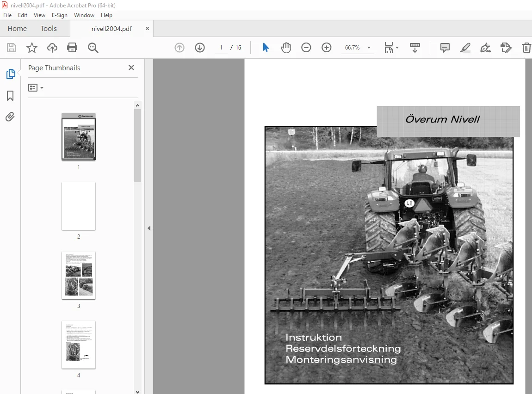The image size is (532, 394).
Task: Add a sticky note comment
Action: [x=445, y=48]
